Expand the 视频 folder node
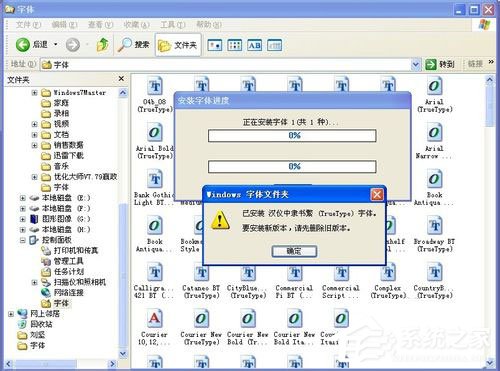Screen dimensions: 500x371 pyautogui.click(x=35, y=124)
